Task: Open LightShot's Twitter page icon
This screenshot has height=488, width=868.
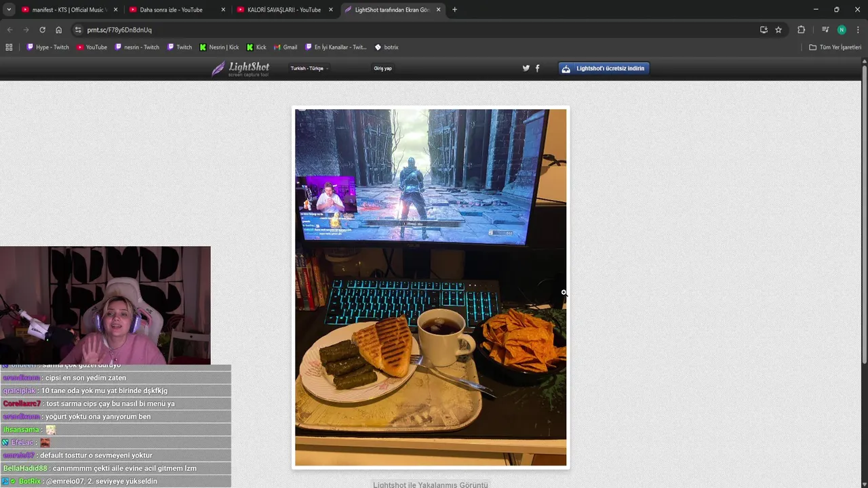Action: click(x=526, y=68)
